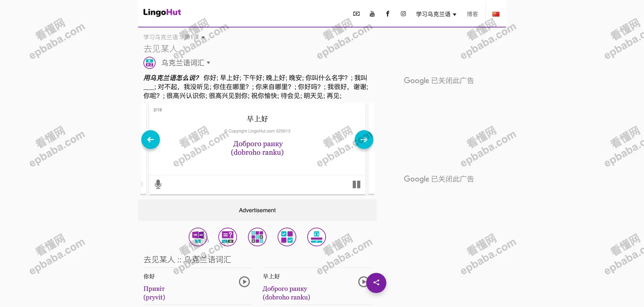Open the Instagram icon in header

(403, 14)
